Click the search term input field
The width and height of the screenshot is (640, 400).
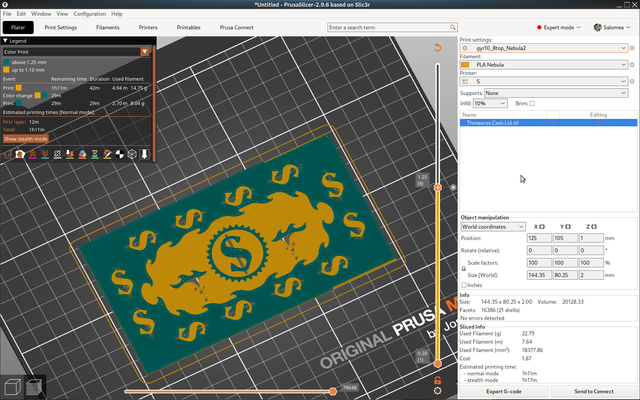[389, 27]
